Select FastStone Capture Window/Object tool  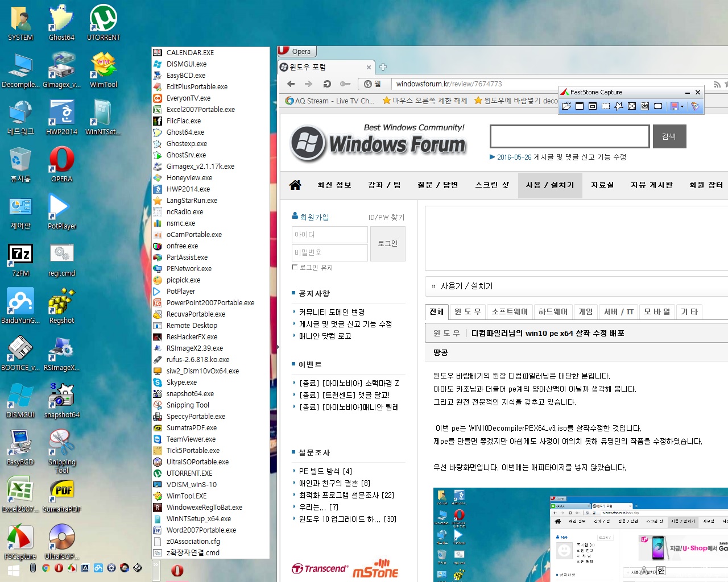pyautogui.click(x=593, y=106)
